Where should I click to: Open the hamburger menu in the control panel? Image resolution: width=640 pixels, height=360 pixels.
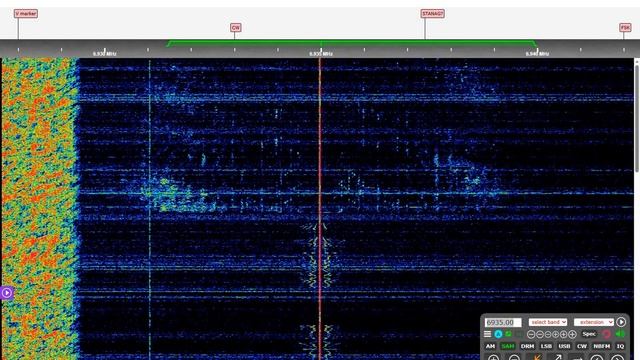(487, 334)
